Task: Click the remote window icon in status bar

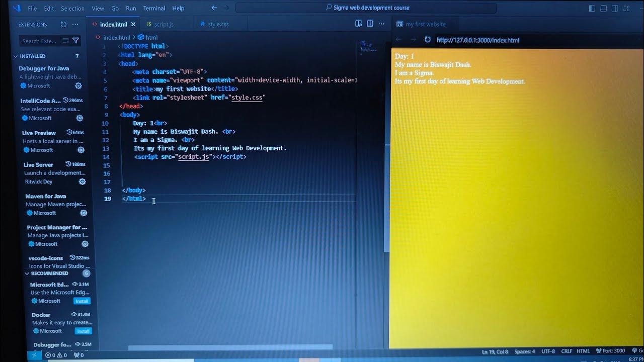Action: pos(34,355)
